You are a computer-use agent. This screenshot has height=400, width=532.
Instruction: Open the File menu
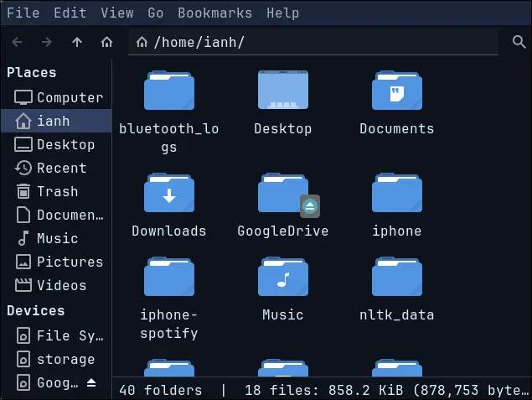(23, 13)
